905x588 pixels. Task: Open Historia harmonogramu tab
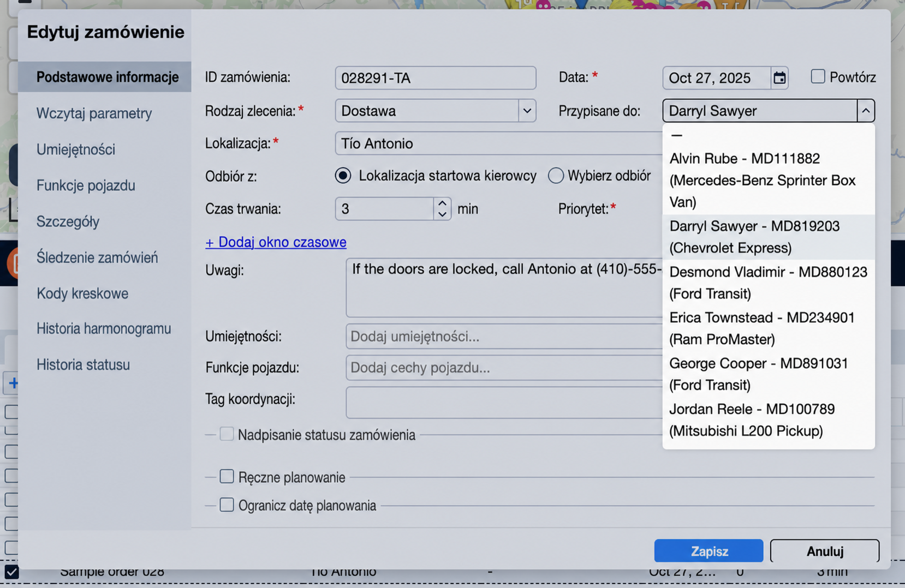tap(105, 328)
